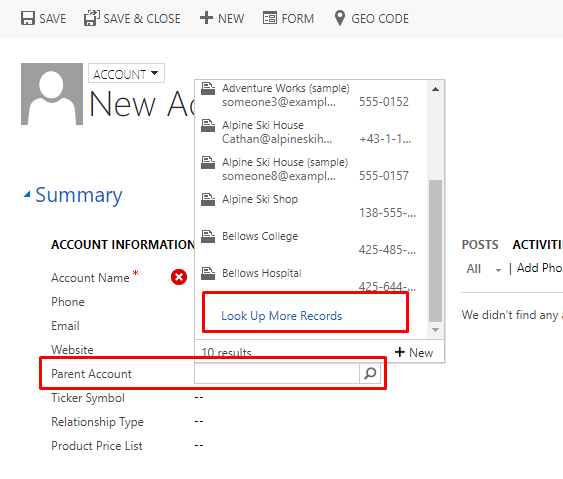Click the Save & Close icon

92,18
